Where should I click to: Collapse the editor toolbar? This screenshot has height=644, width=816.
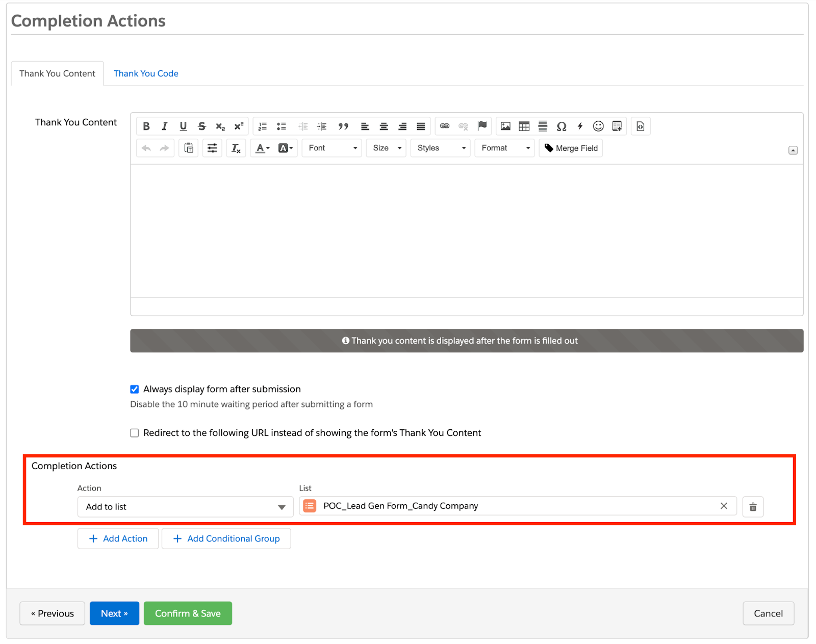coord(793,150)
